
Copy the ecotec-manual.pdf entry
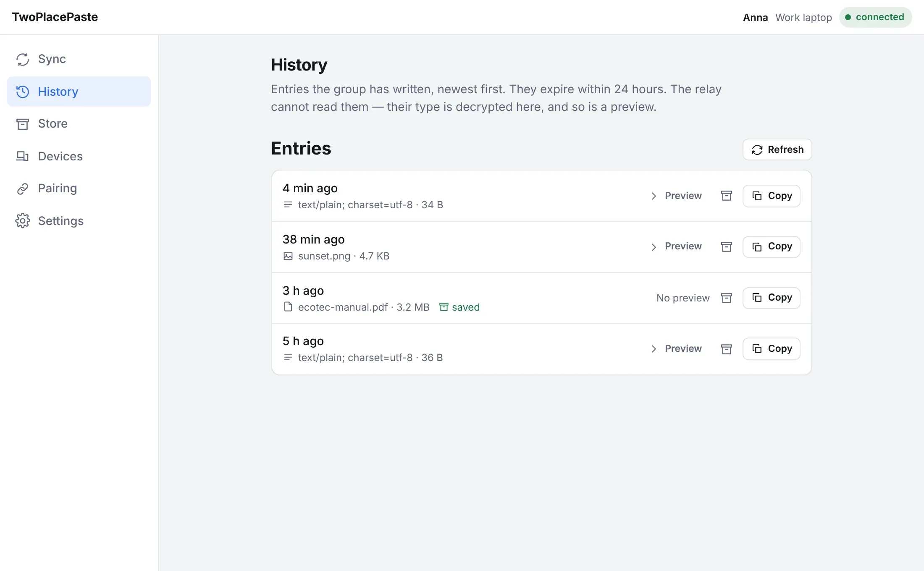point(772,298)
